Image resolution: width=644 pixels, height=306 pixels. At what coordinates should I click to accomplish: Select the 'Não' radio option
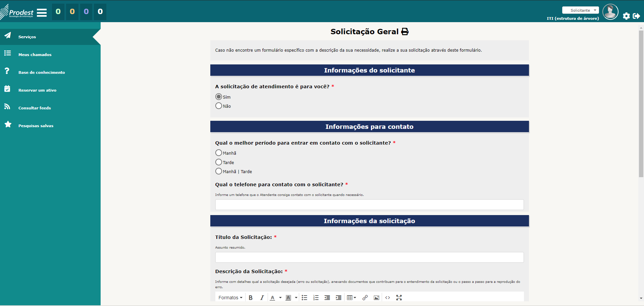219,106
